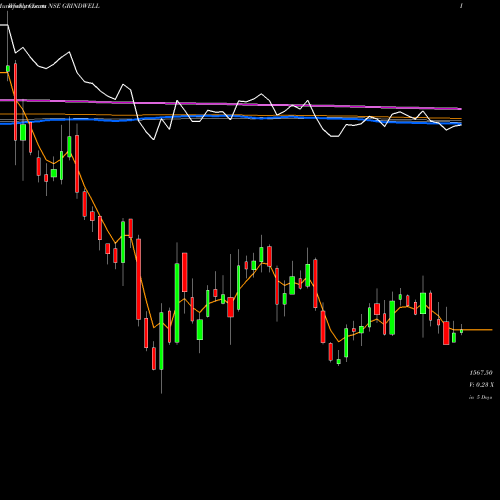
Task: Click the V: 0.28 volume label
Action: pos(481,385)
